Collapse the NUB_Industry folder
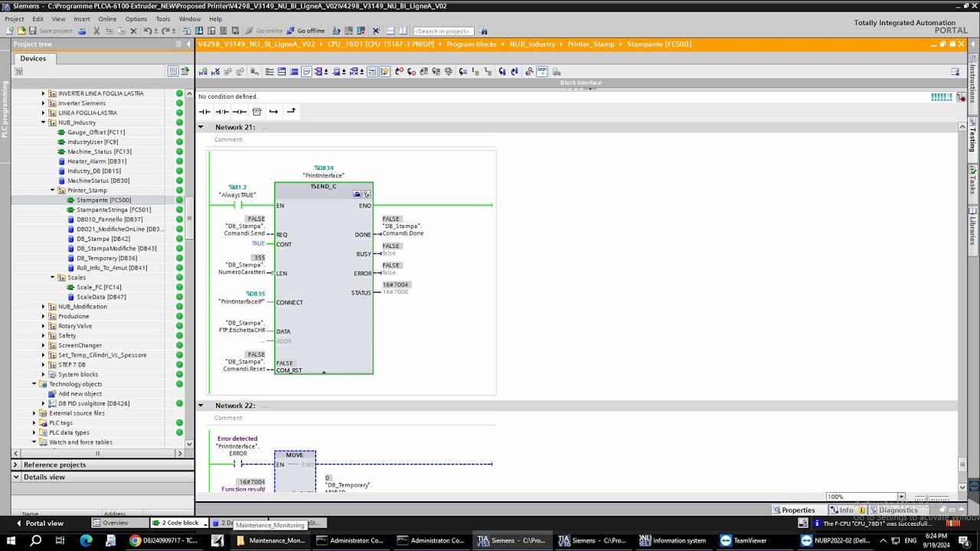This screenshot has height=551, width=980. click(x=44, y=122)
